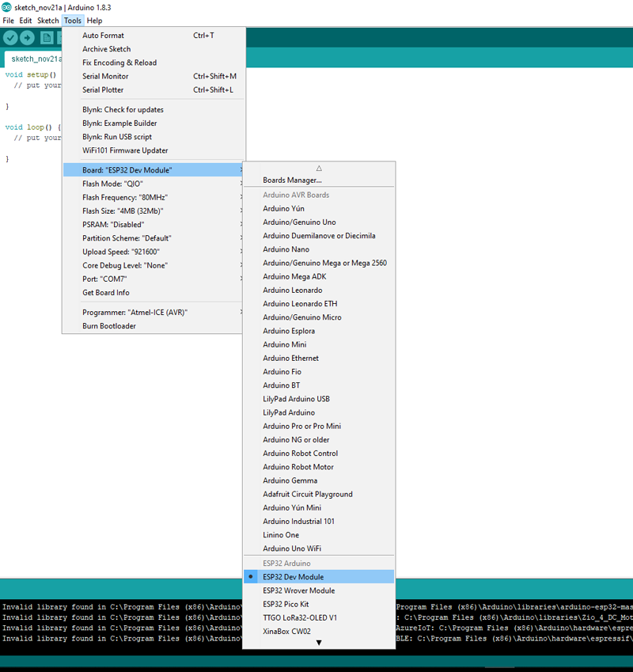Select Arduino/Genuino Mega or Mega 2560
Screen dimensions: 633x672
coord(319,263)
